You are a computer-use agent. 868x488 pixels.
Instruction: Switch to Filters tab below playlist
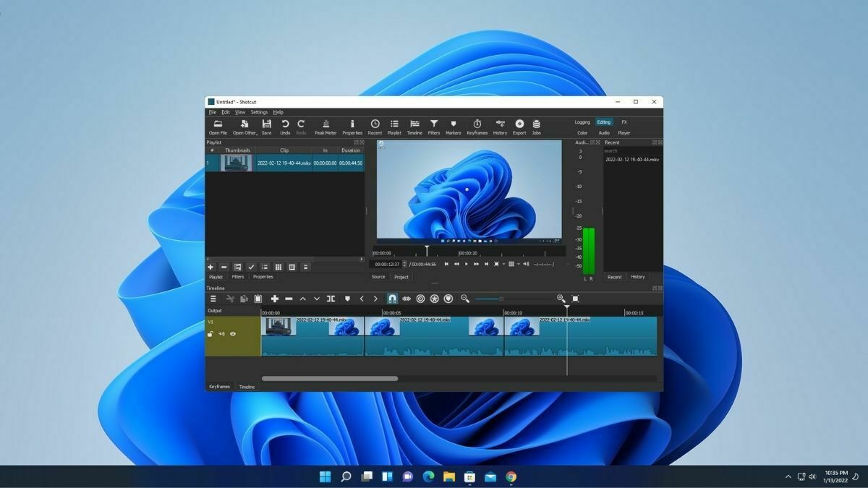pyautogui.click(x=238, y=277)
